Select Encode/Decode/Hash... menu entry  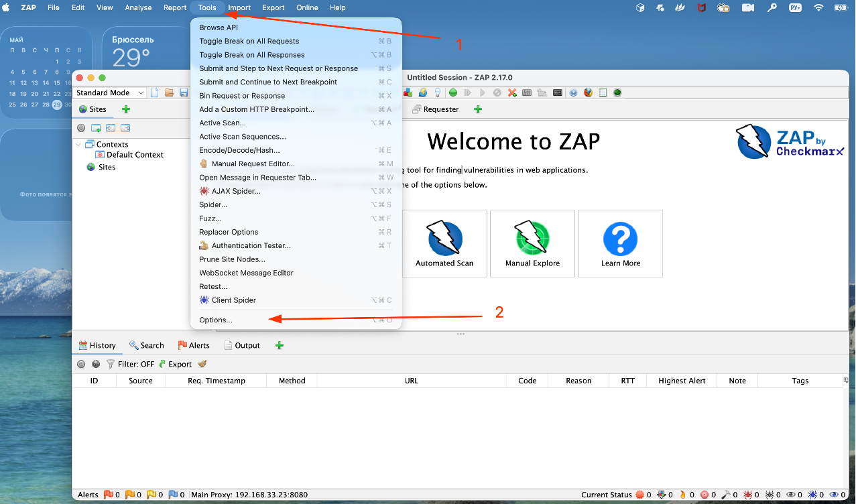click(x=296, y=150)
